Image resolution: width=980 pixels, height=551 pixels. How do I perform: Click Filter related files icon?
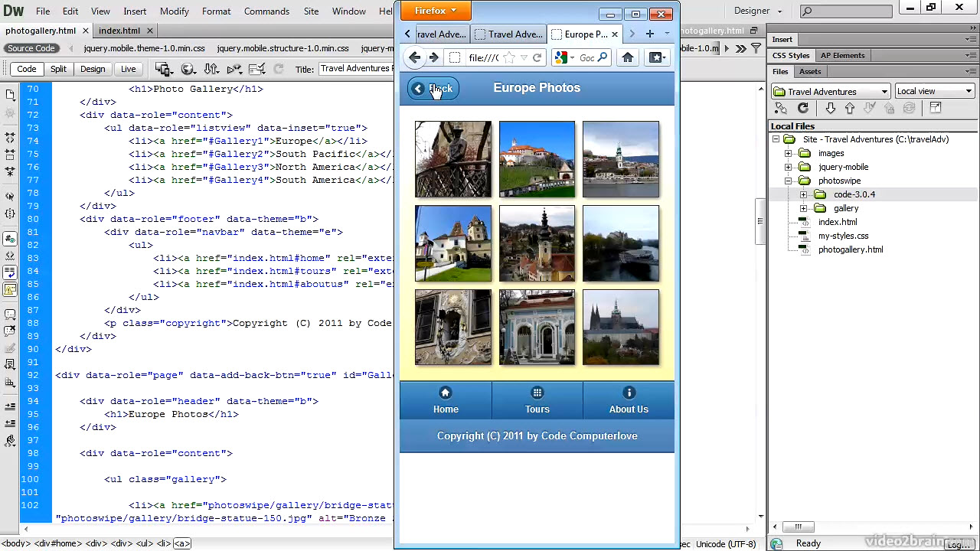coord(756,48)
